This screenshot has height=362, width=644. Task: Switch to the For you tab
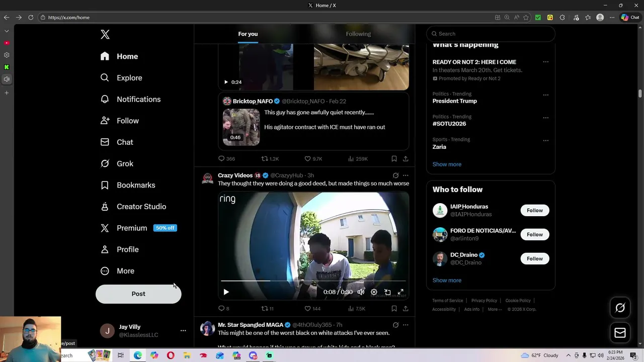pyautogui.click(x=248, y=34)
